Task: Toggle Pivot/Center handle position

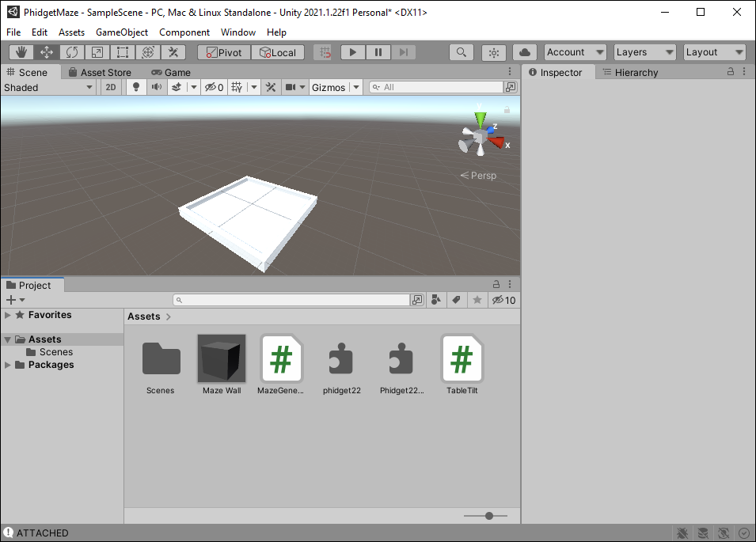Action: (x=224, y=52)
